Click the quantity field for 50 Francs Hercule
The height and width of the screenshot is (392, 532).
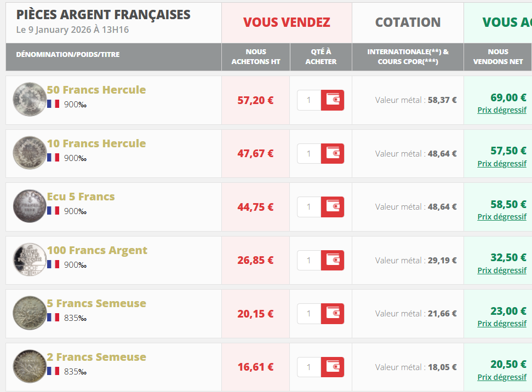tap(309, 100)
